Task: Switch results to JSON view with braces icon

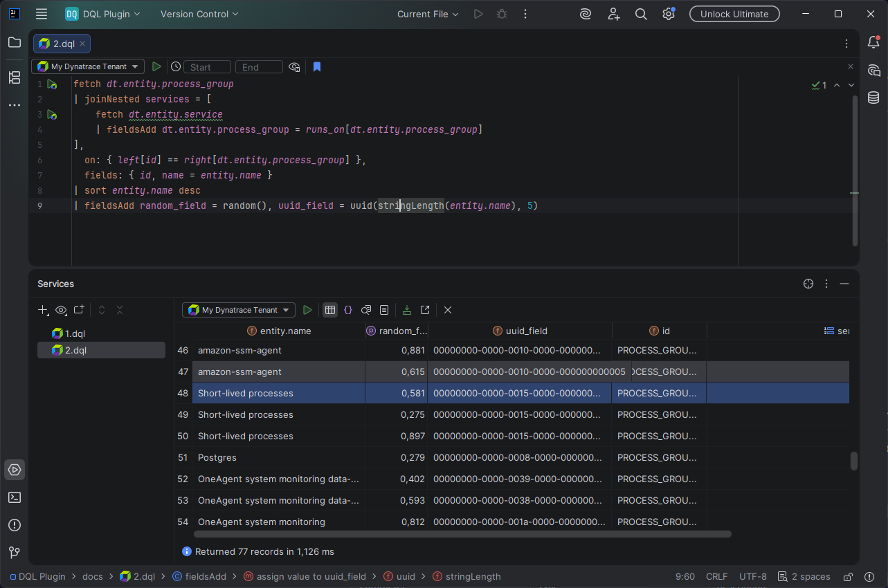Action: pyautogui.click(x=348, y=309)
